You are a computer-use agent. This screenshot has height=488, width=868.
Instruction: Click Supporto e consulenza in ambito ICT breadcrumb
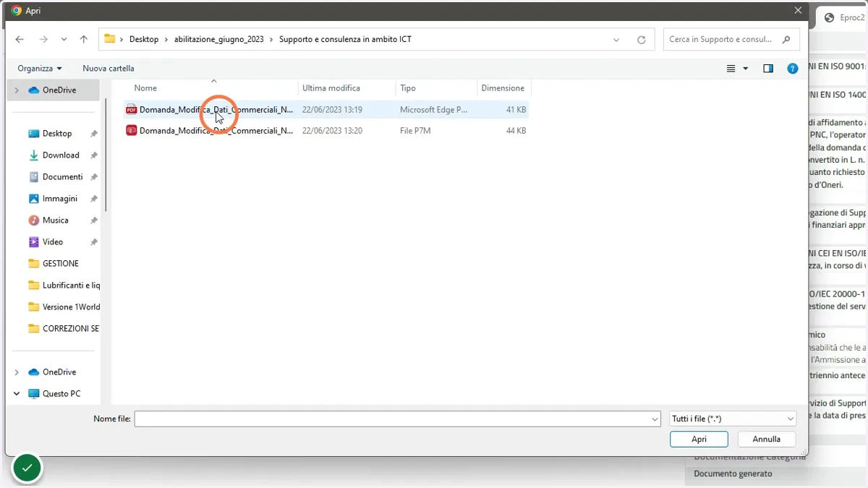pos(345,40)
